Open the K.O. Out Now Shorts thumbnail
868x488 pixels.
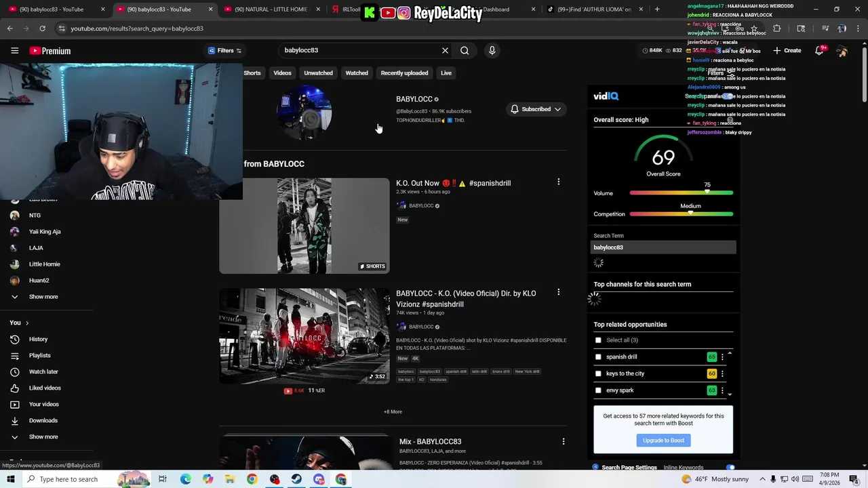click(304, 226)
